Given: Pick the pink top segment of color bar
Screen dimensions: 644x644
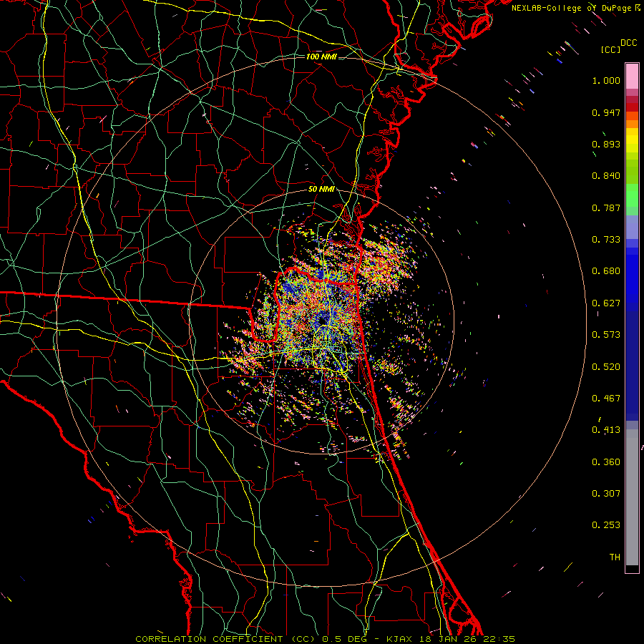Looking at the screenshot, I should [x=632, y=77].
